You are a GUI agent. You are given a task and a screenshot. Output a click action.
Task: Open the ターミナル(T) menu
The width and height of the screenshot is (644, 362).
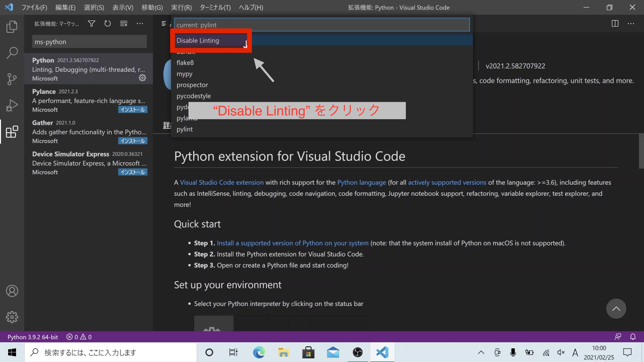click(x=215, y=8)
